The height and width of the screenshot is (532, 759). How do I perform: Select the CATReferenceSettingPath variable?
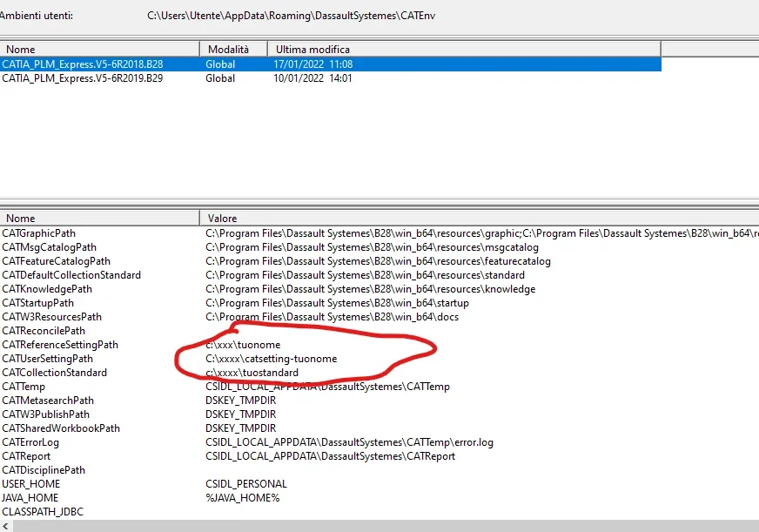pyautogui.click(x=60, y=345)
